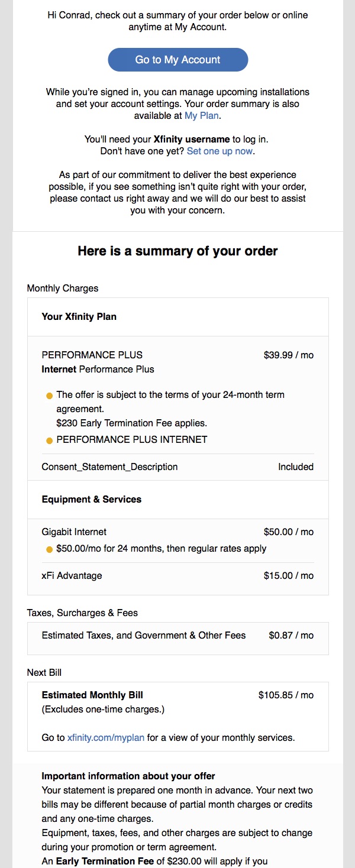Click the yellow bullet beside 24-month term agreement
This screenshot has height=868, width=355.
[x=50, y=395]
